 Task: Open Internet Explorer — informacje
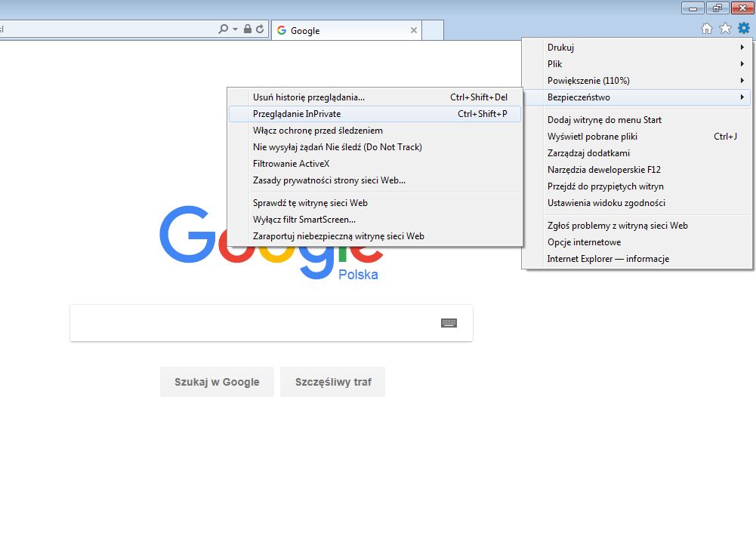pyautogui.click(x=637, y=259)
